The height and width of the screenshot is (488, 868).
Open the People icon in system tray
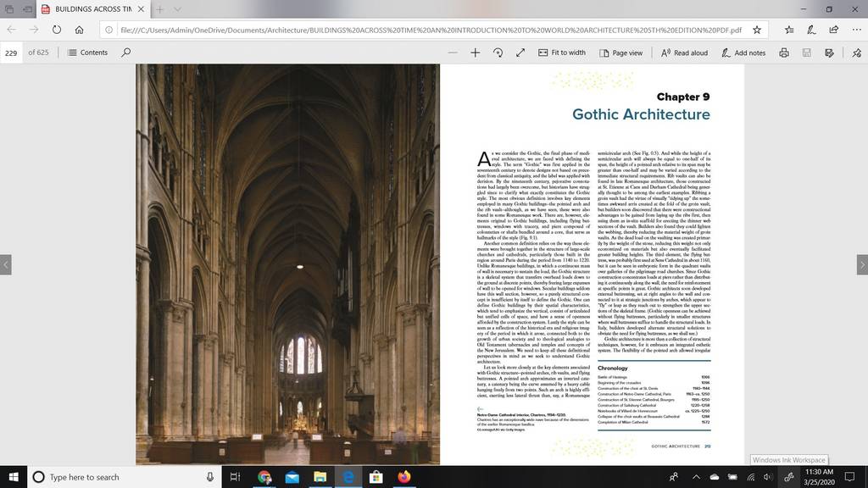(x=674, y=477)
